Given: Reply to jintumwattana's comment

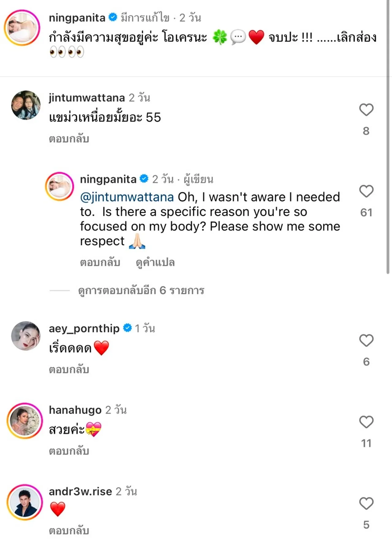Looking at the screenshot, I should 69,139.
